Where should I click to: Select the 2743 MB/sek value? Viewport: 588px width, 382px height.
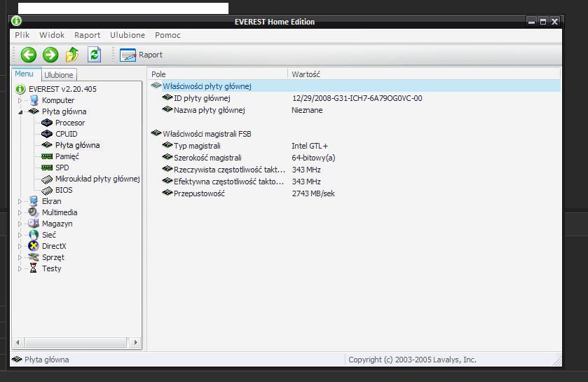[x=313, y=193]
